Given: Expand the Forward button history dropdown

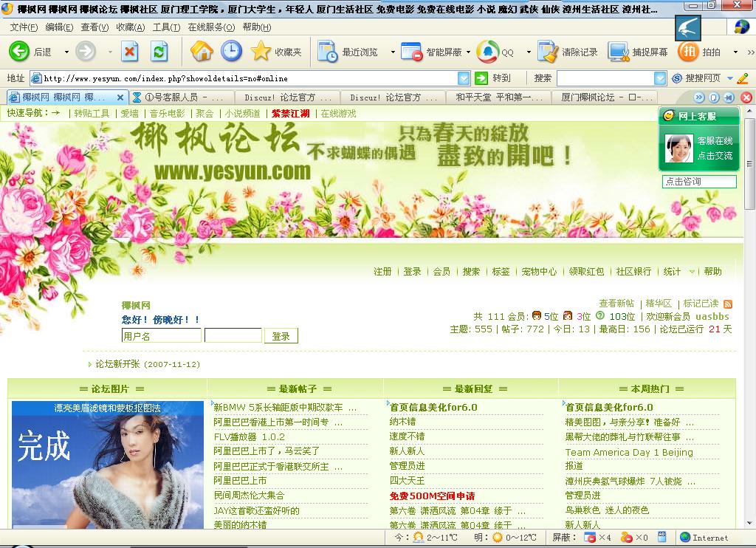Looking at the screenshot, I should (x=110, y=52).
